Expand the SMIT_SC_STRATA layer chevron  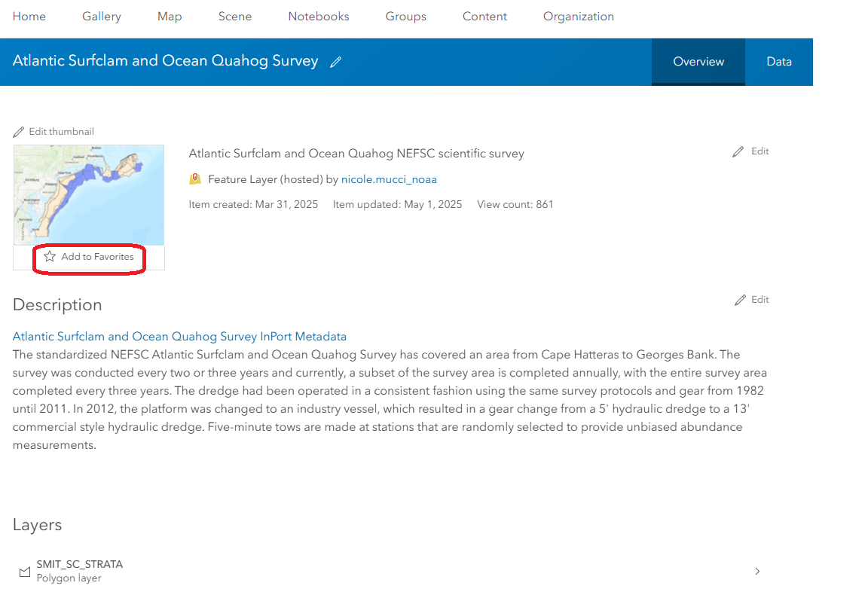(x=757, y=572)
